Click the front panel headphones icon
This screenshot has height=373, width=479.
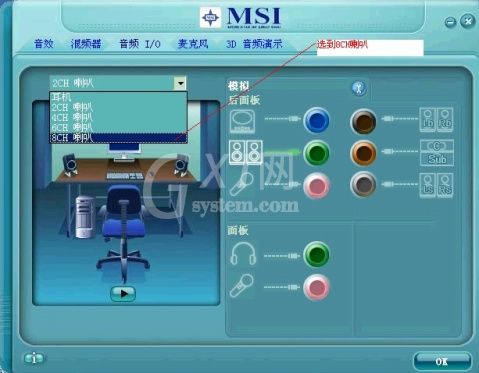coord(243,254)
